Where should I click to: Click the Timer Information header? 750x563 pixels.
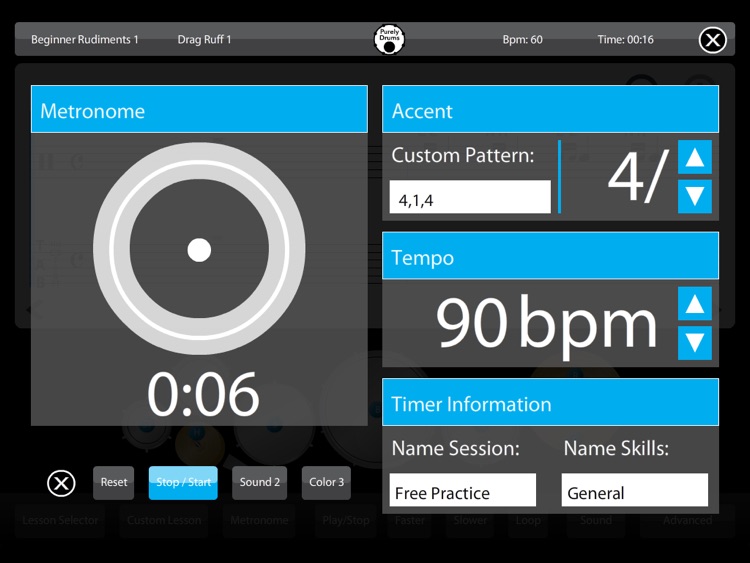pos(551,402)
